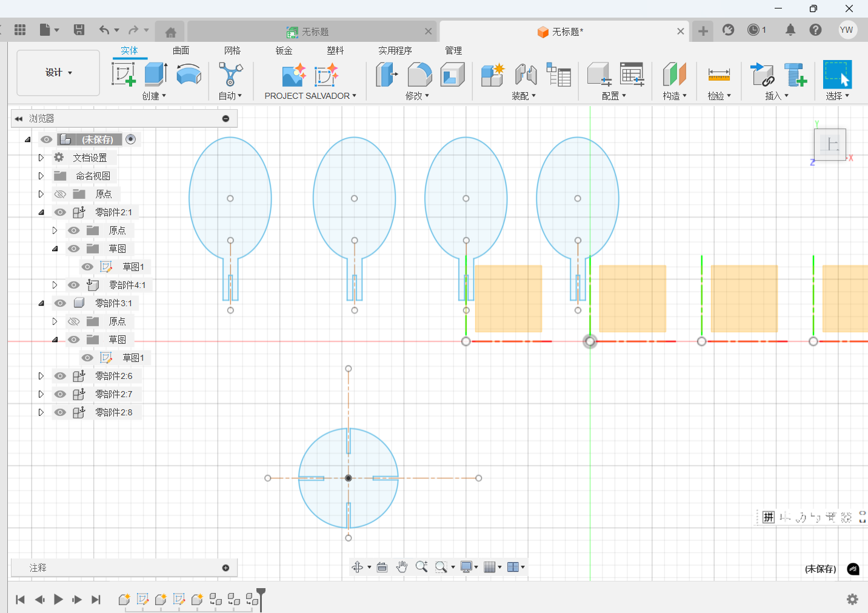Collapse the 零部件2:1 tree node
Screen dimensions: 868x613
click(41, 212)
